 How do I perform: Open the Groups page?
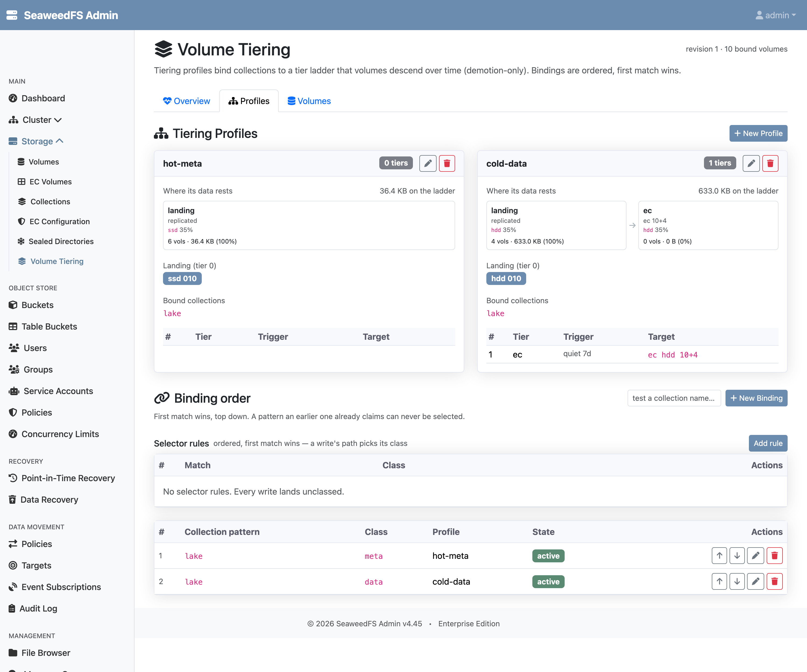pos(31,369)
